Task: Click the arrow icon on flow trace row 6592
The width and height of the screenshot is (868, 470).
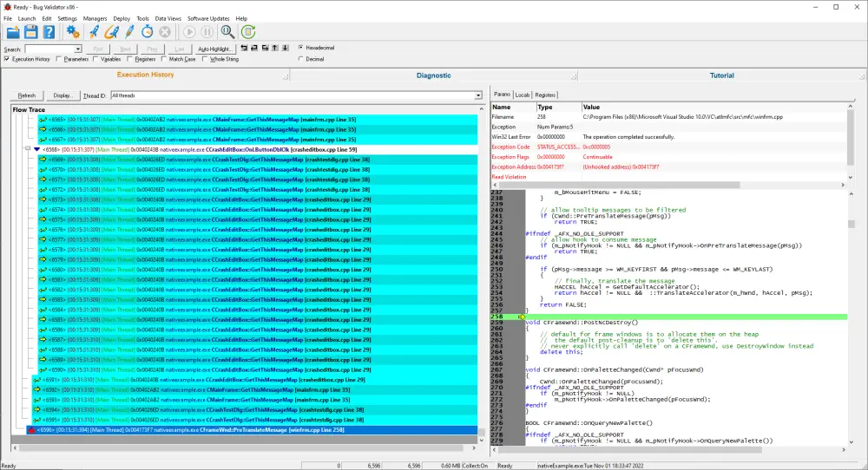Action: tap(37, 390)
